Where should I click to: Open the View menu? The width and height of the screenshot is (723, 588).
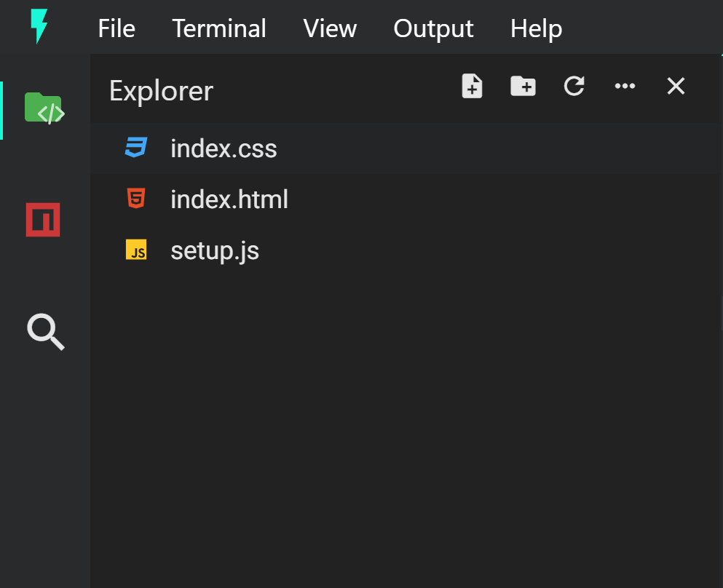pyautogui.click(x=330, y=28)
